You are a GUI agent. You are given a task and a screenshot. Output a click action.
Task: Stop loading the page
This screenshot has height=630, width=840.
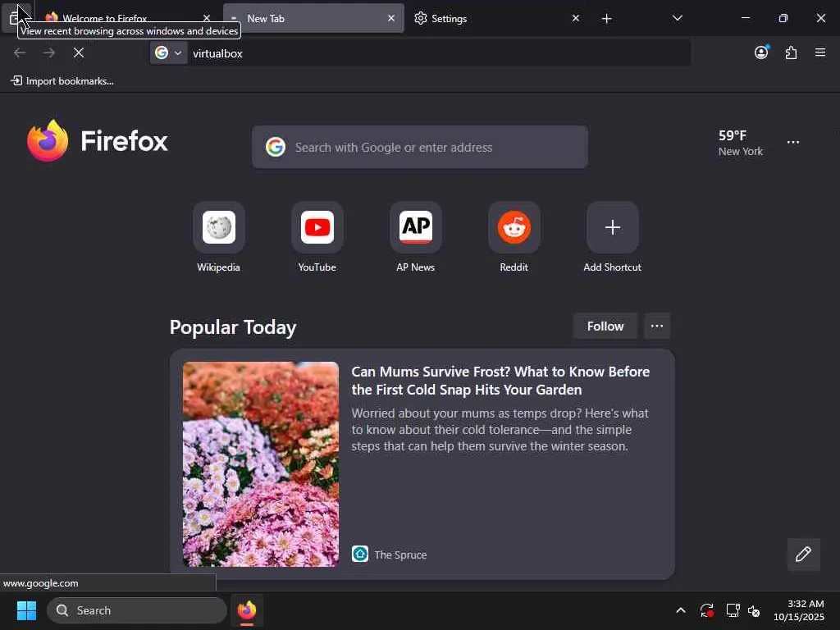point(79,52)
